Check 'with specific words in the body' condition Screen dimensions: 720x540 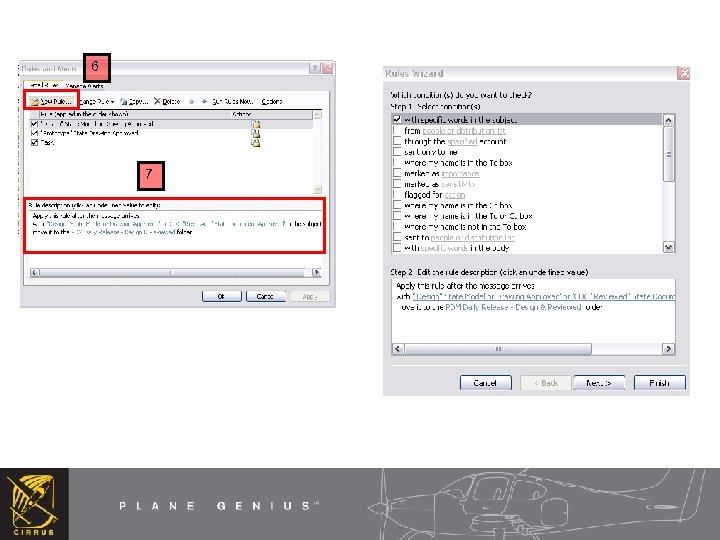click(397, 248)
